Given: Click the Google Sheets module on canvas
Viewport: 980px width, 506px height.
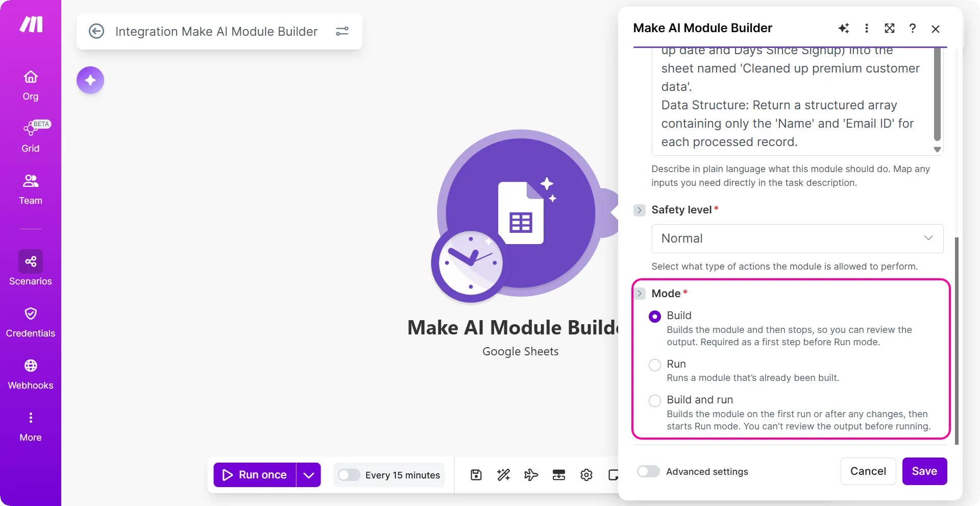Looking at the screenshot, I should [x=521, y=212].
